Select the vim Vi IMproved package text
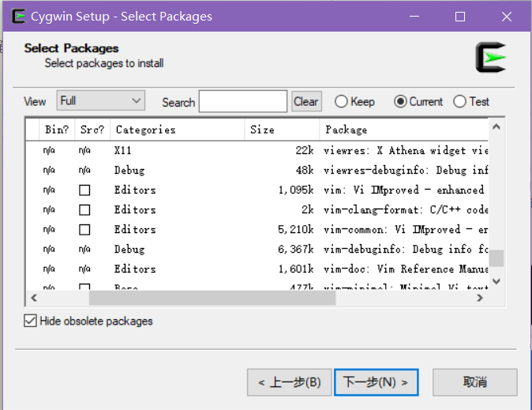Screen dimensions: 532x410 coord(404,190)
